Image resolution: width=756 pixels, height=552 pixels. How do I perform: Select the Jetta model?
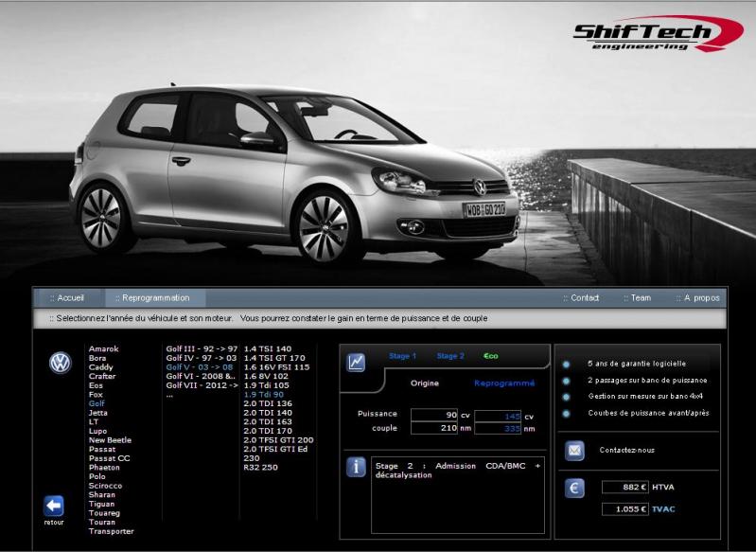(x=97, y=413)
